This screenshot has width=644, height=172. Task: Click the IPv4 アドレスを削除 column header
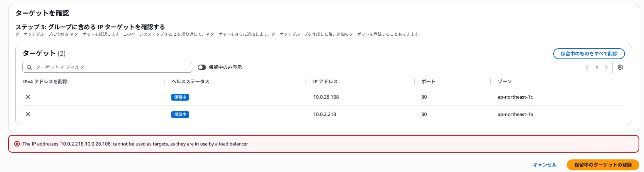[45, 82]
